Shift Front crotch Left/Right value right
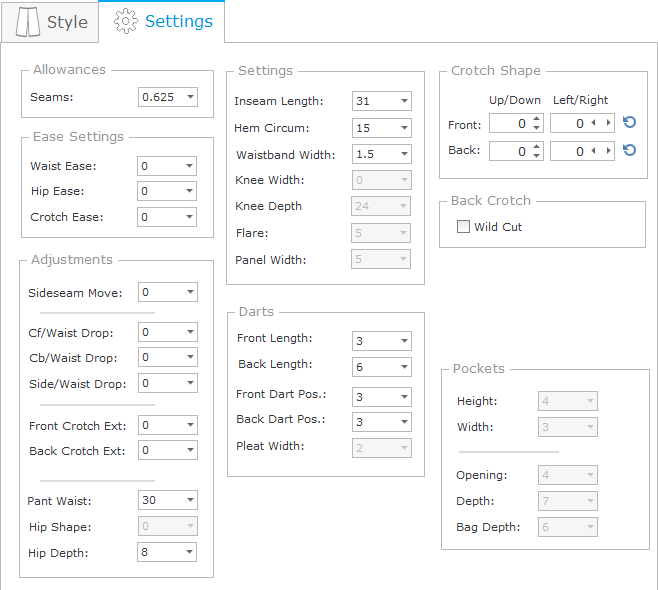This screenshot has width=658, height=590. [608, 123]
